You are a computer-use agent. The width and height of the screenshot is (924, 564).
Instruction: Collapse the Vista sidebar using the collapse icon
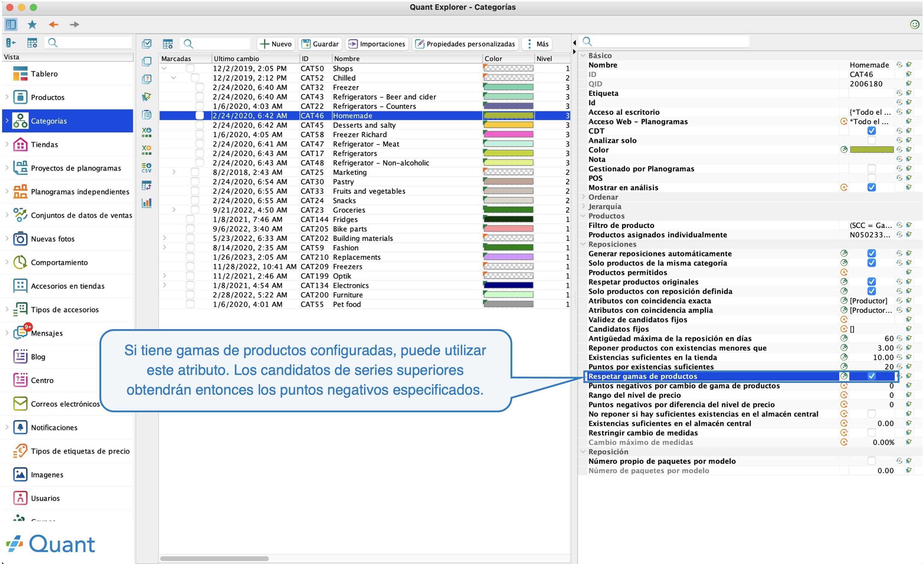coord(11,43)
